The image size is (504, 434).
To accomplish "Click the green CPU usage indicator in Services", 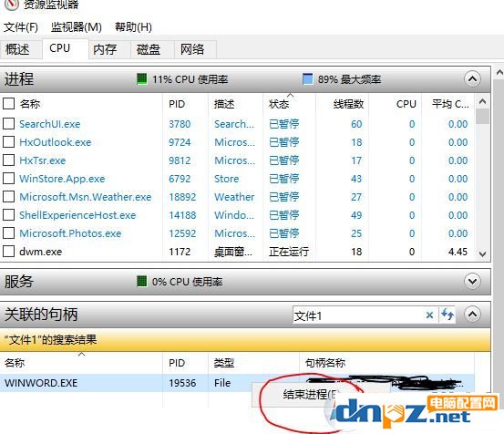I will coord(142,282).
